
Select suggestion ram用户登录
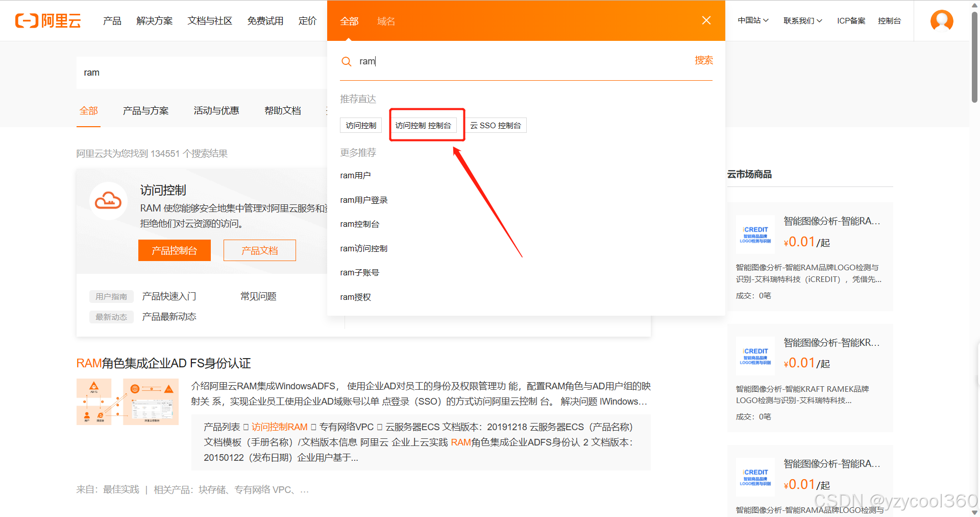364,200
